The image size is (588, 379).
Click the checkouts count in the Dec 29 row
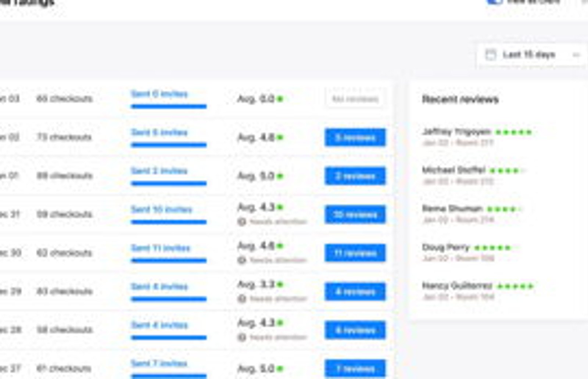tap(64, 292)
